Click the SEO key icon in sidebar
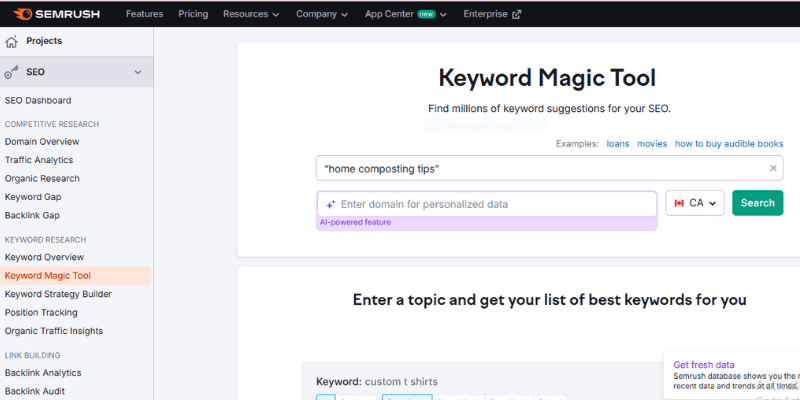Image resolution: width=800 pixels, height=400 pixels. [x=11, y=72]
